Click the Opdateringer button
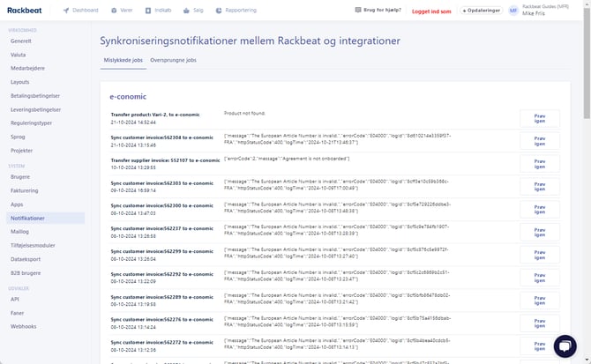Screen dimensions: 591x364 [x=482, y=11]
